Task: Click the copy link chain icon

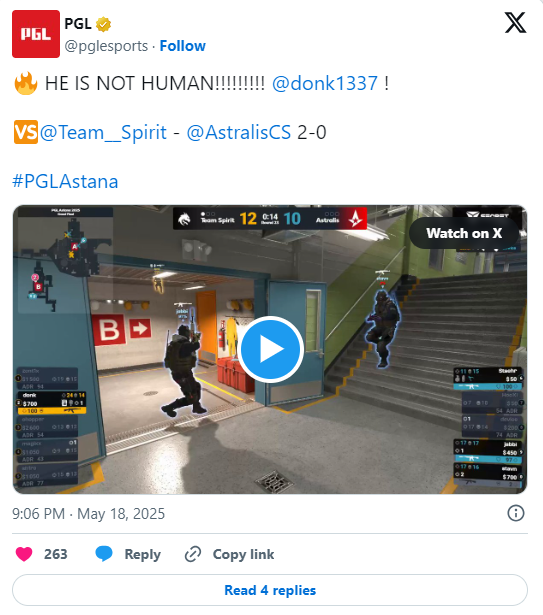Action: (x=193, y=554)
